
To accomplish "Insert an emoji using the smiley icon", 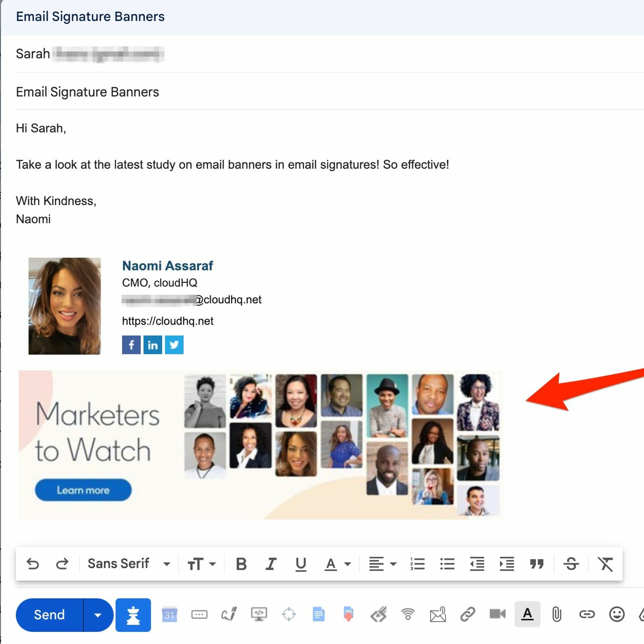I will 616,614.
